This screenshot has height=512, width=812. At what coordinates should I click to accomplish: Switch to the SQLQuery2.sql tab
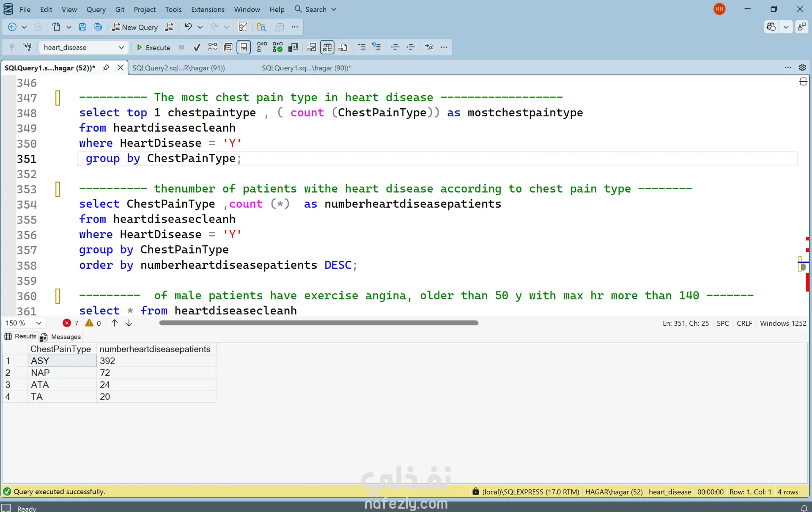(178, 68)
